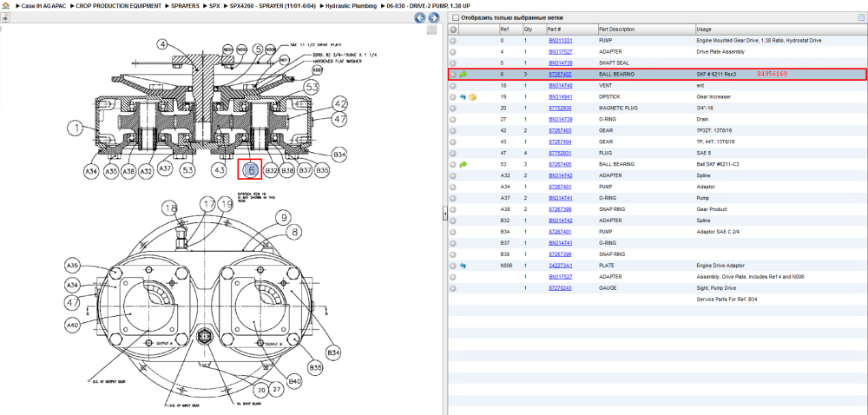Open the parts list options icon at top right
Screen dimensions: 868x415
coord(861,17)
